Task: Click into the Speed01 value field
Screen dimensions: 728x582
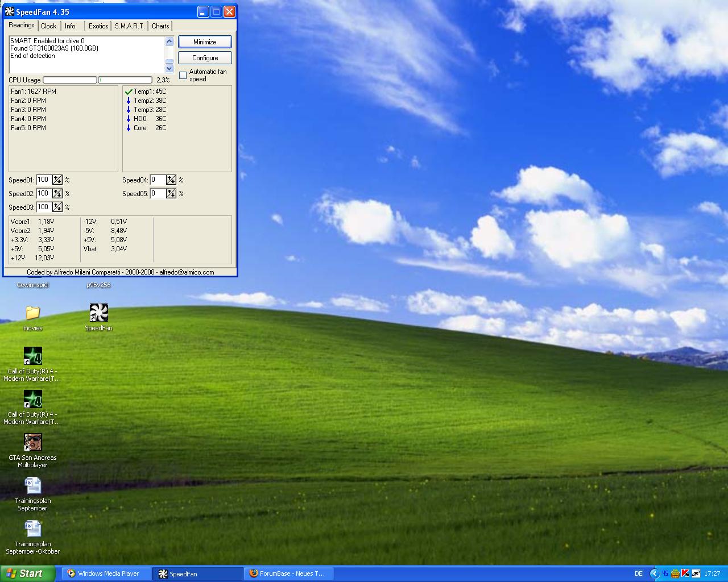Action: 44,180
